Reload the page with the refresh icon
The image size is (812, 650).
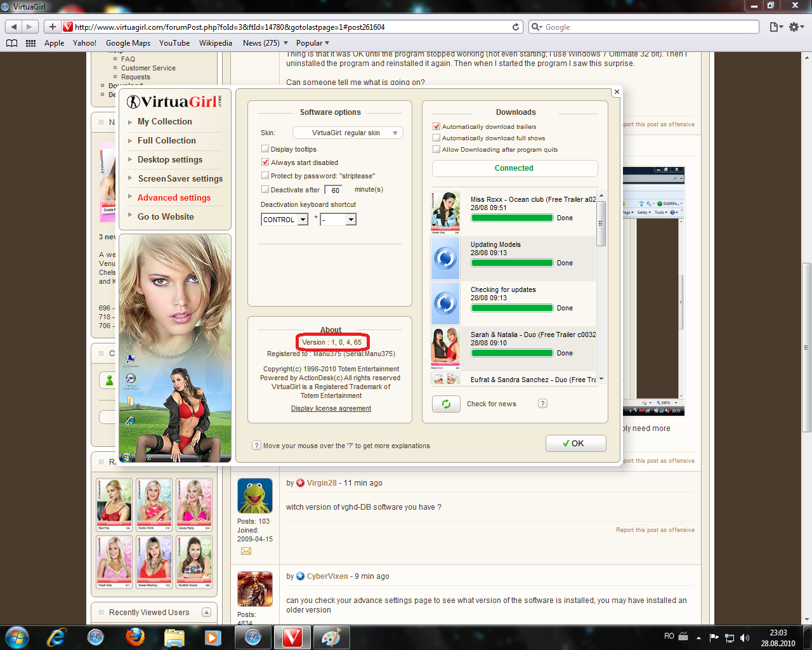(x=516, y=27)
